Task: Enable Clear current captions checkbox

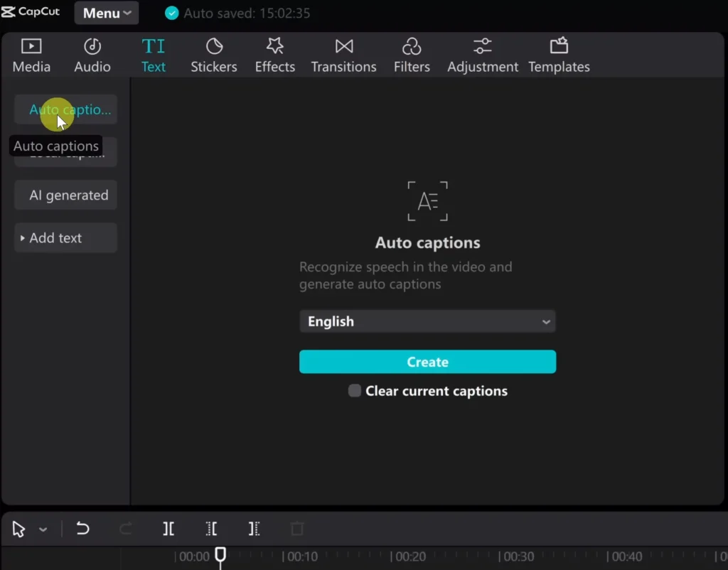Action: pos(355,391)
